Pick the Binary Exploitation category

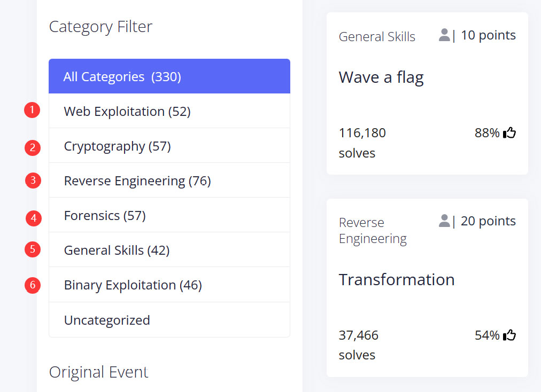click(x=133, y=285)
